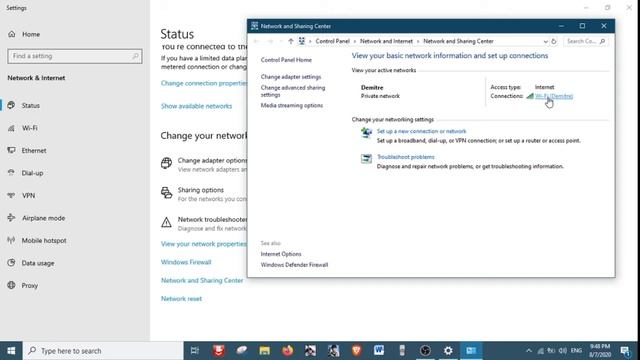
Task: Open the VPN icon in Settings sidebar
Action: [x=11, y=196]
